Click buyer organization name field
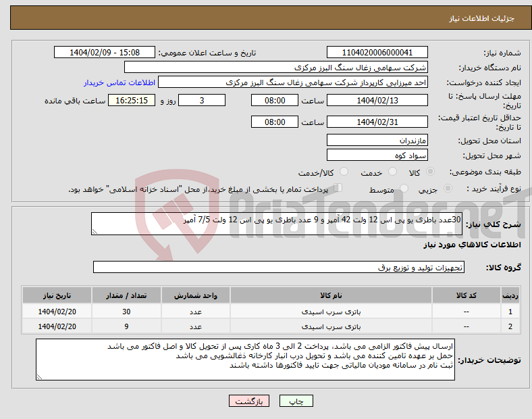 (276, 67)
